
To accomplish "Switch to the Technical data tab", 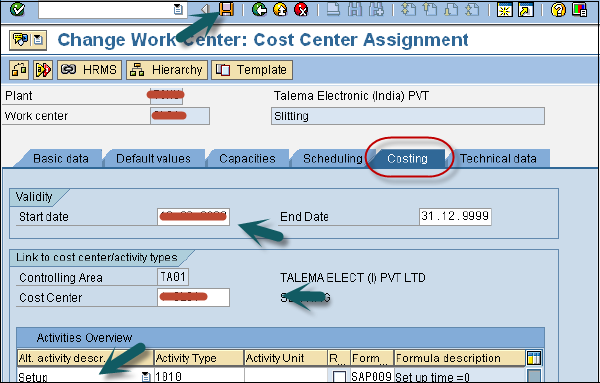I will 498,158.
